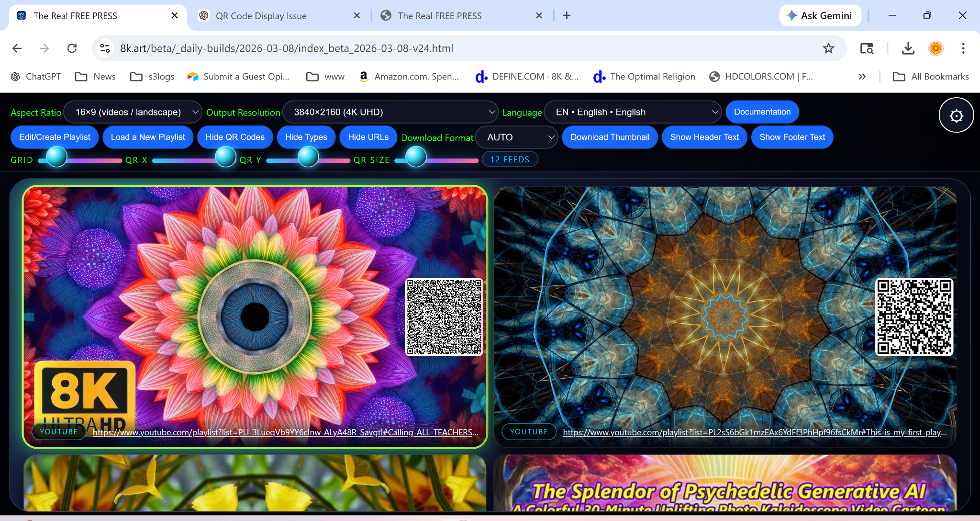Image resolution: width=980 pixels, height=521 pixels.
Task: Open the HDCOLORS.COM bookmark
Action: 761,77
